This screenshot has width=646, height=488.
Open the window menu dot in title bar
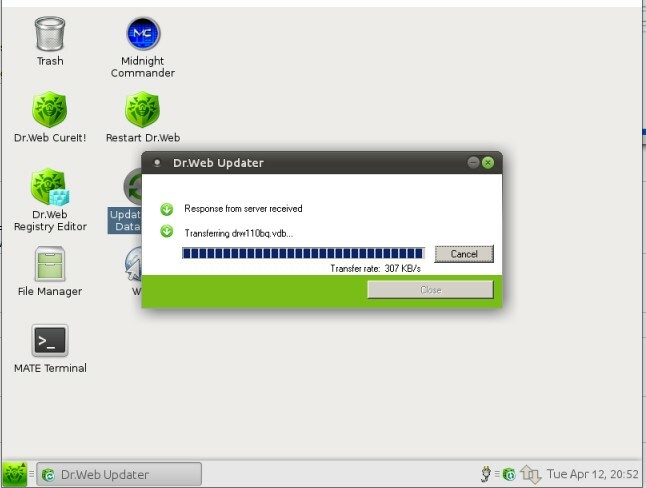click(157, 163)
